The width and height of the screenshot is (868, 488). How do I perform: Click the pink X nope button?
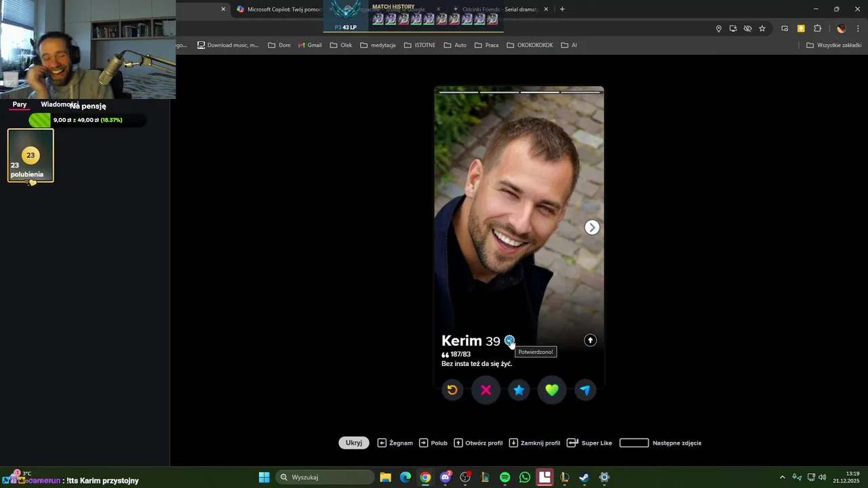(486, 390)
